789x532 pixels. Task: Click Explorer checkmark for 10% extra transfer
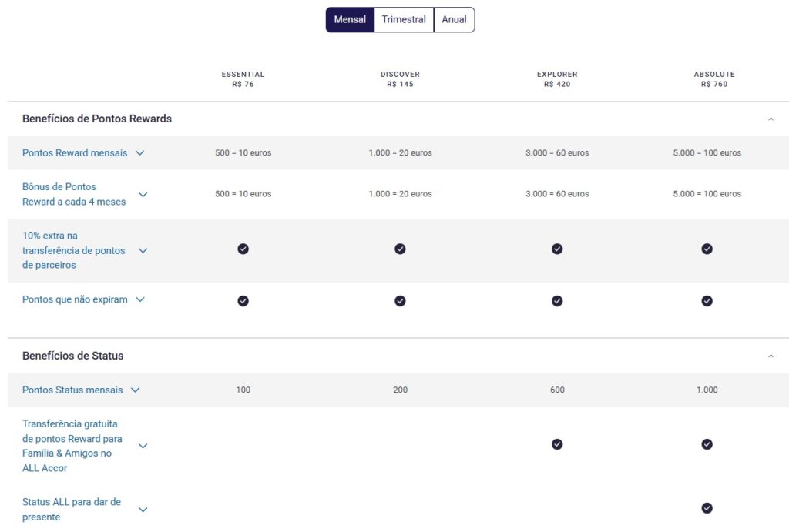click(x=557, y=249)
